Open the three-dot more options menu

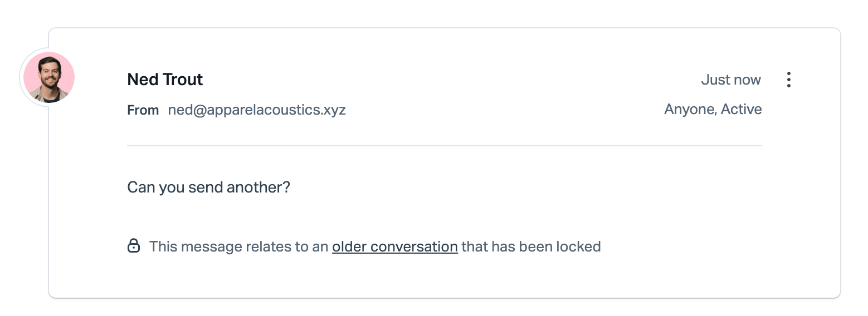tap(788, 80)
